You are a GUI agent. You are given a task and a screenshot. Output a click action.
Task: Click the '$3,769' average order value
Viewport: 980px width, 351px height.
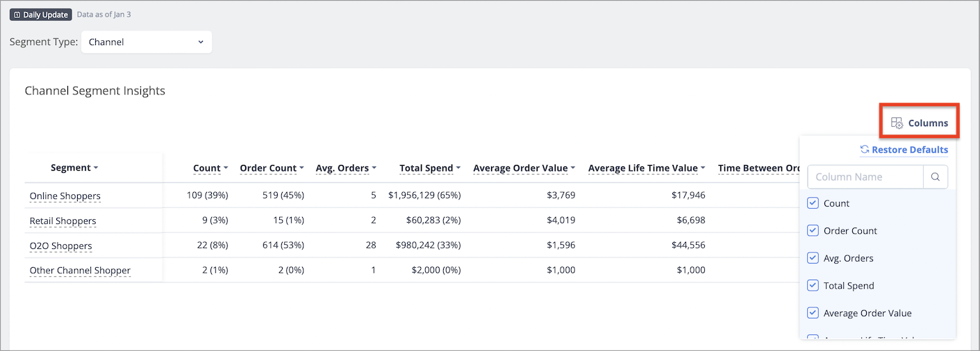click(x=561, y=195)
